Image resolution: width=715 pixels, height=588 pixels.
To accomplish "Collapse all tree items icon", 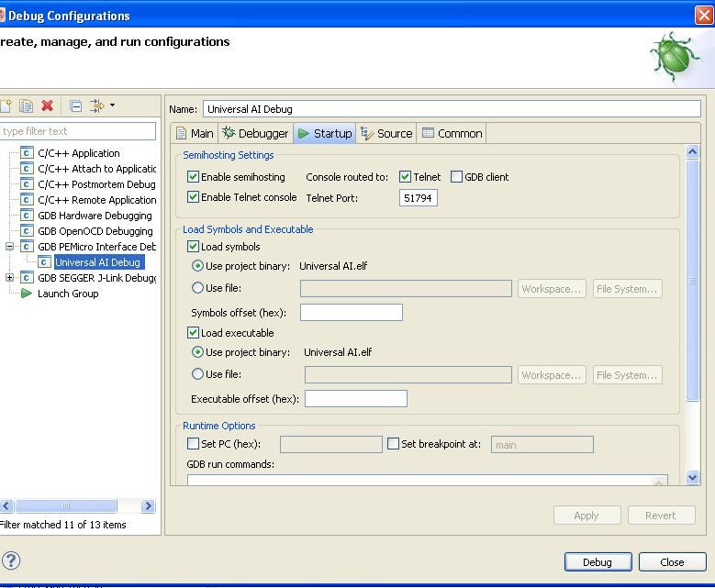I will point(75,106).
